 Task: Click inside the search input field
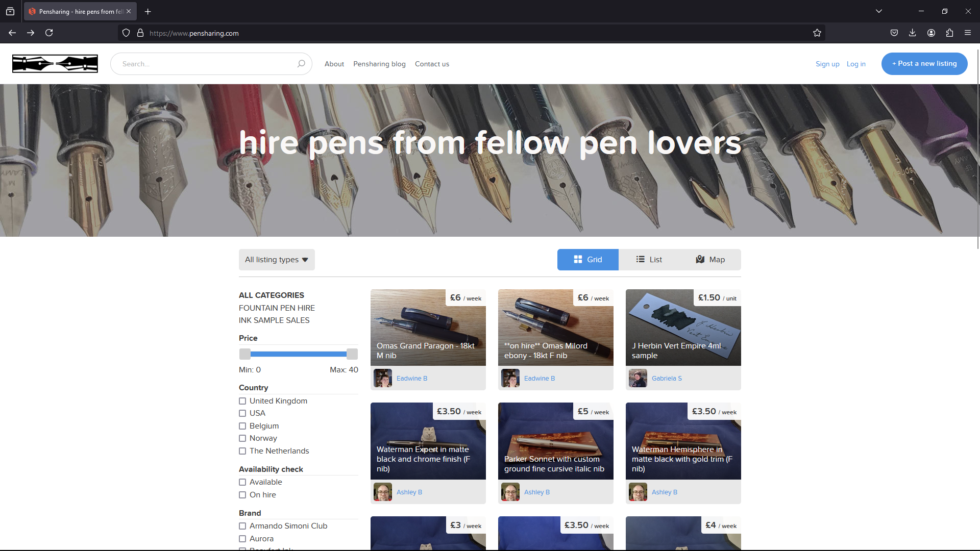click(204, 63)
